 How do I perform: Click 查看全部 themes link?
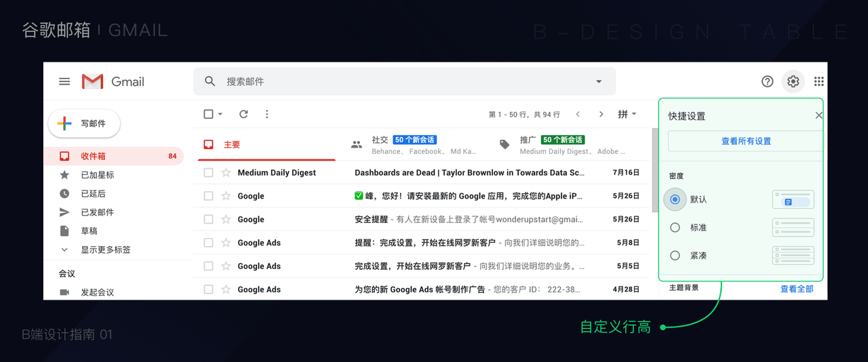[797, 289]
